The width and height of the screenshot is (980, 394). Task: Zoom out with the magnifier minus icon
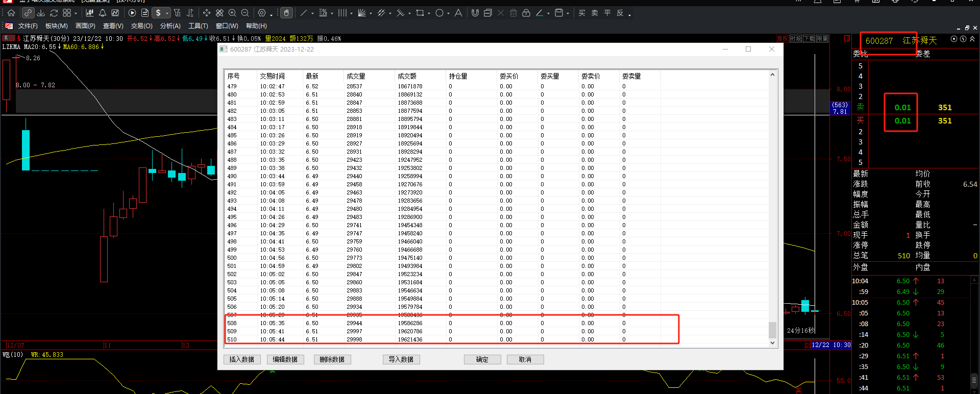point(245,13)
